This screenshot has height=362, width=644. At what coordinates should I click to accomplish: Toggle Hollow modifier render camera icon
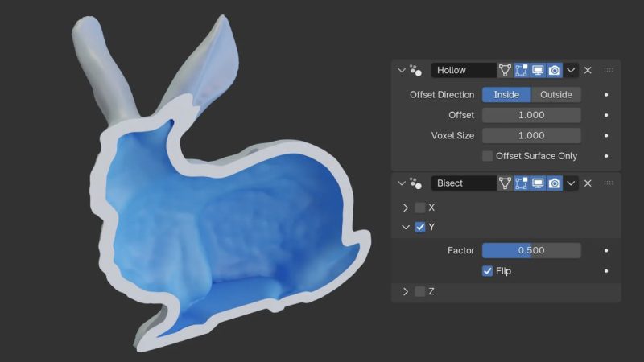(x=555, y=71)
